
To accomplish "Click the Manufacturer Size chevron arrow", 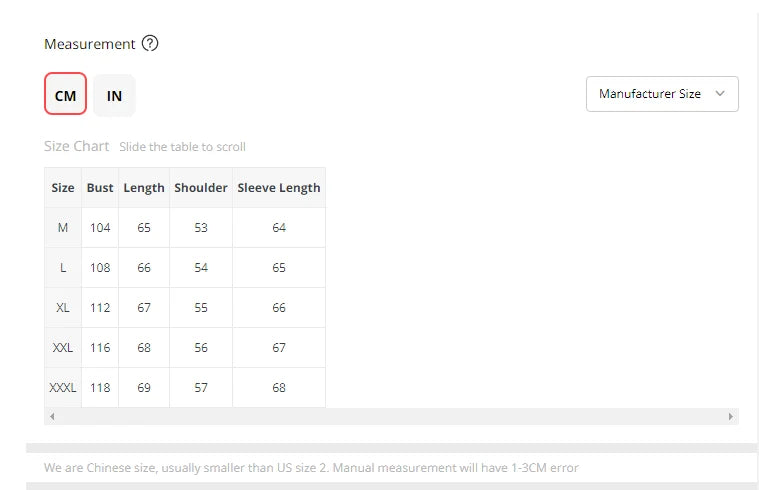I will click(x=720, y=93).
